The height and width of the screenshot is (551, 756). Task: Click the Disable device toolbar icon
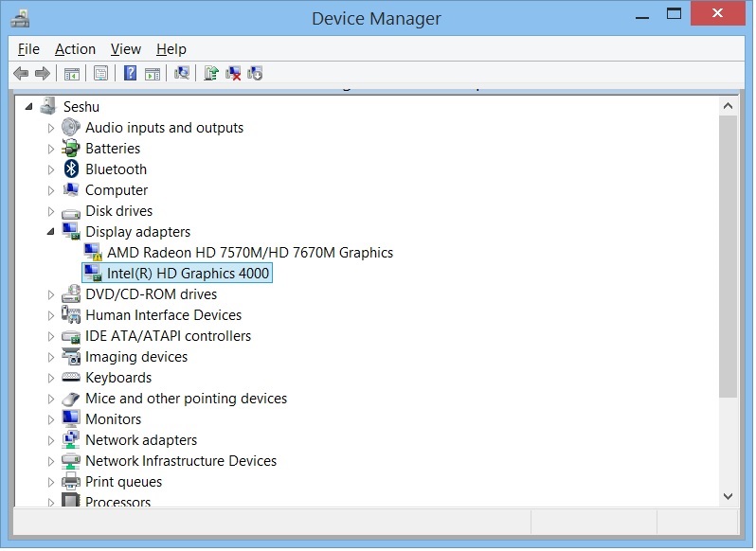pos(255,73)
